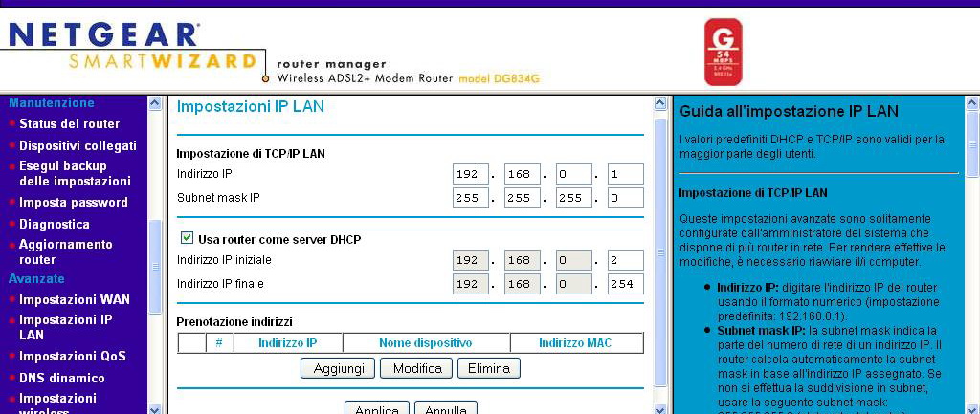The width and height of the screenshot is (980, 414).
Task: Click first octet of Subnet mask IP
Action: point(471,198)
